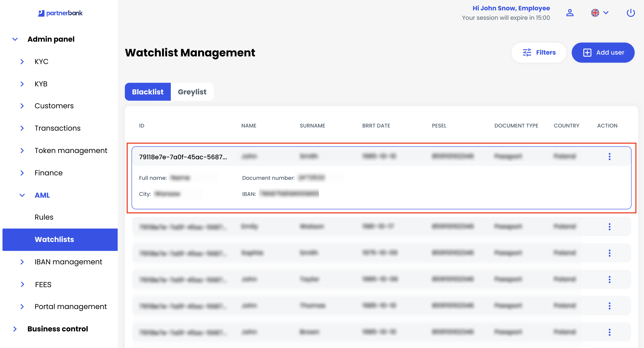Expand the Business control section
Image resolution: width=644 pixels, height=348 pixels.
tap(15, 329)
